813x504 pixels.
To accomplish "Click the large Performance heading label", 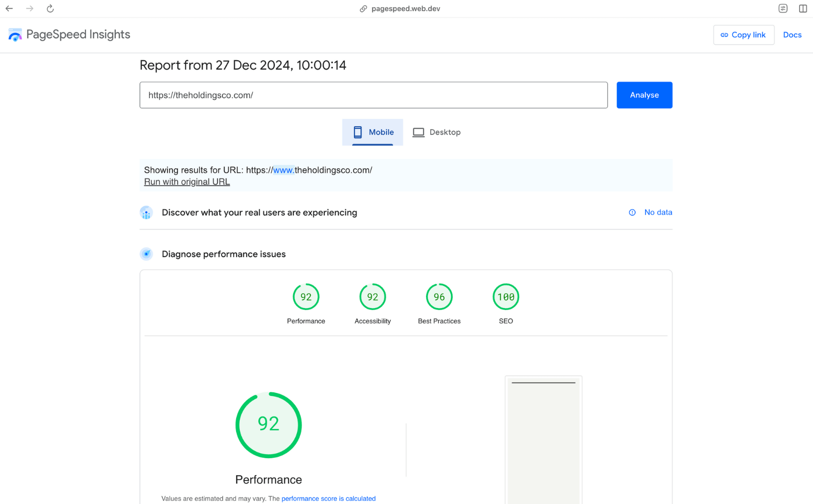I will [269, 479].
